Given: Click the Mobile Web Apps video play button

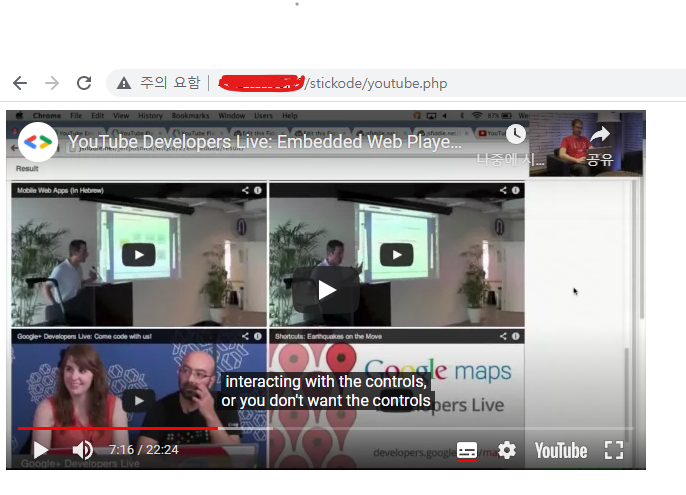Looking at the screenshot, I should tap(139, 255).
